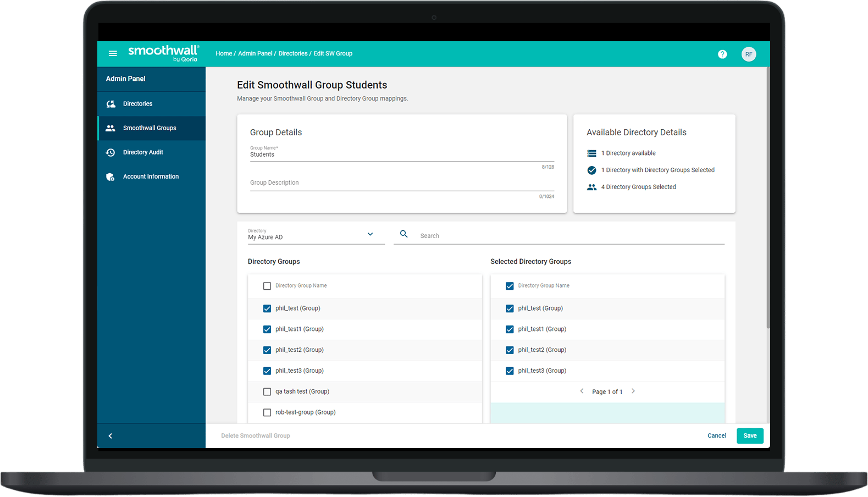This screenshot has height=497, width=868.
Task: Go to previous page of selected groups
Action: (x=582, y=391)
